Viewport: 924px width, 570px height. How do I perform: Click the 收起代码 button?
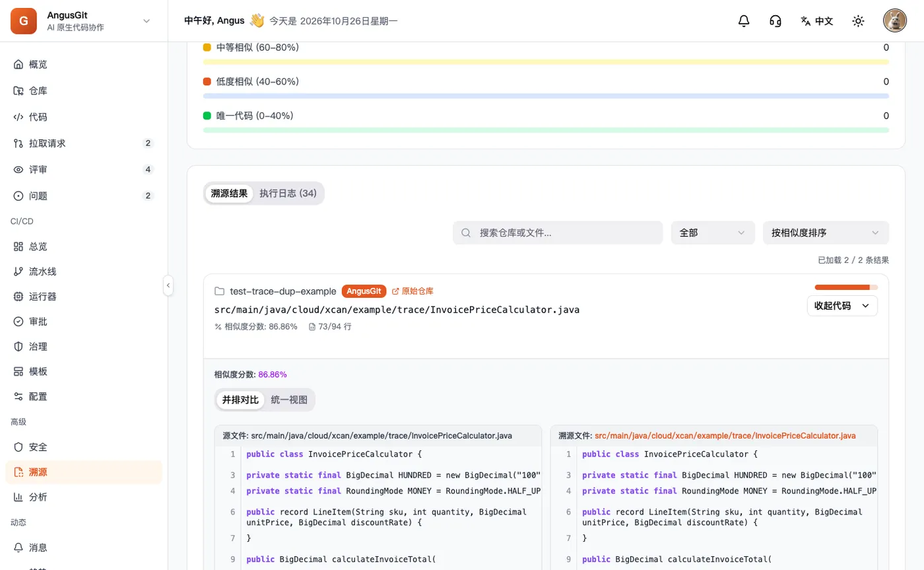(842, 306)
